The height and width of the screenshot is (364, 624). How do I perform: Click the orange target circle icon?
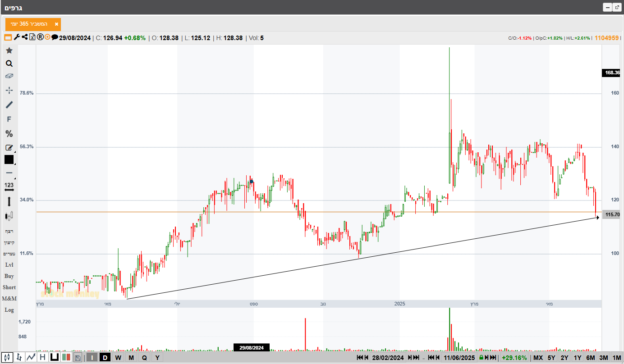click(47, 37)
